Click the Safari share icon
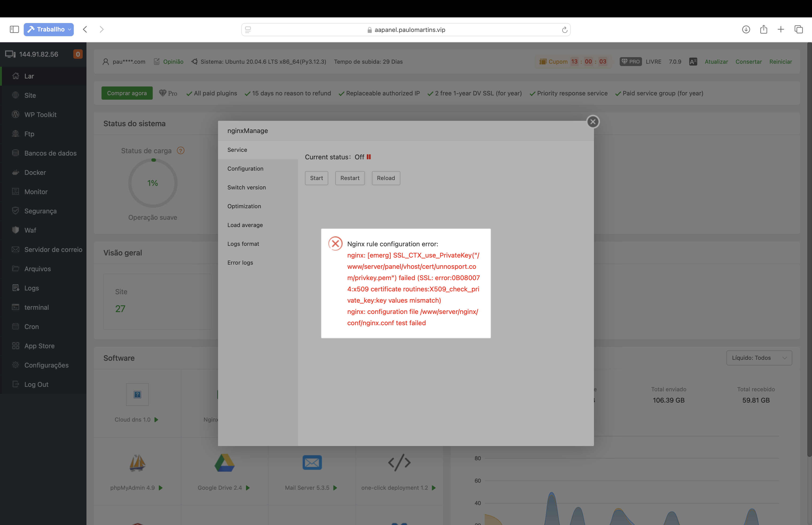The width and height of the screenshot is (812, 525). 763,30
